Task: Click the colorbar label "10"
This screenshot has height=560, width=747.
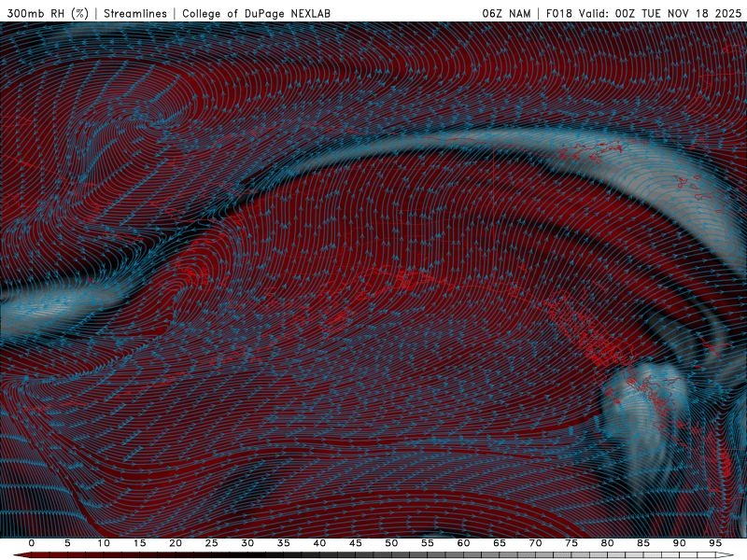Action: click(x=104, y=543)
